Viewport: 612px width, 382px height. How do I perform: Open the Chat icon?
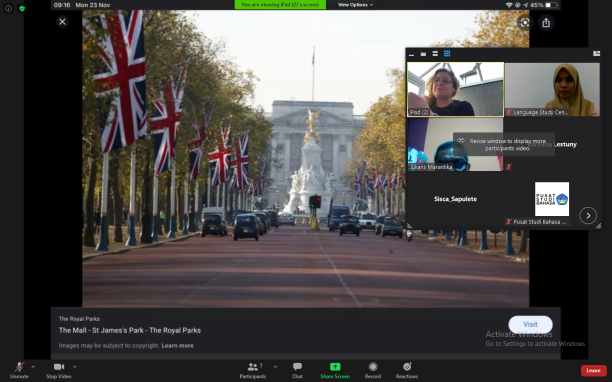point(297,366)
